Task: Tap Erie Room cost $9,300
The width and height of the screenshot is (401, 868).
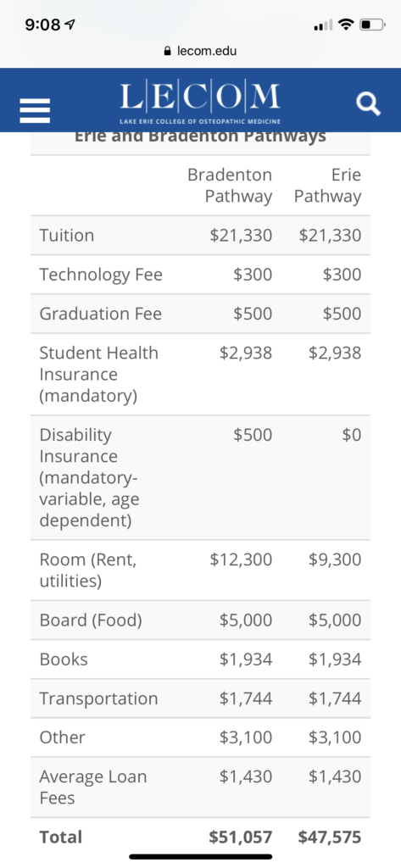Action: [x=335, y=559]
